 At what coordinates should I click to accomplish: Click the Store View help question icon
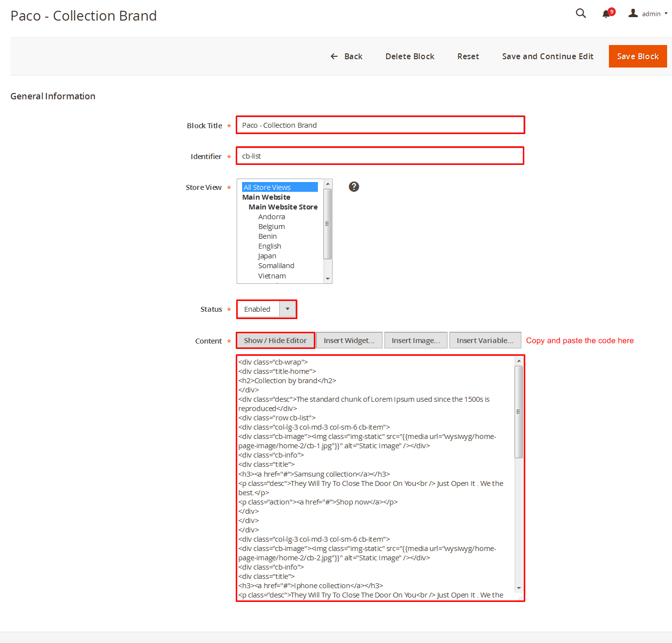pos(354,186)
